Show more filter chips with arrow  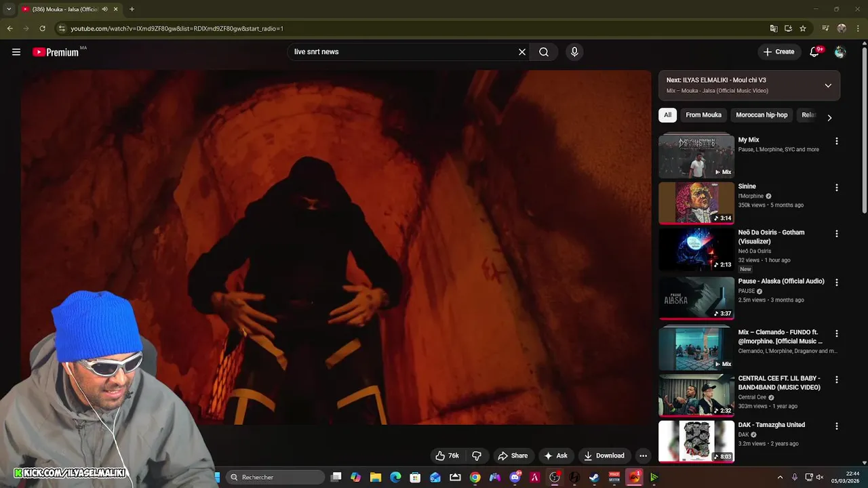tap(829, 117)
